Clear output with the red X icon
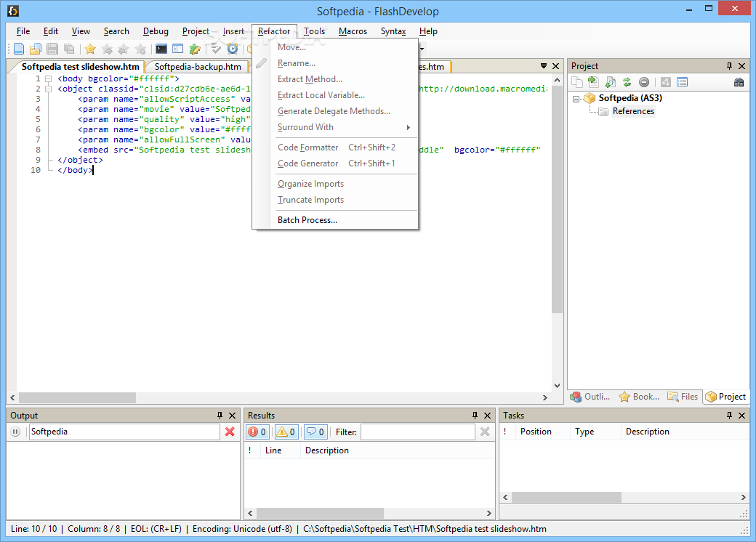Screen dimensions: 756x542 point(230,432)
